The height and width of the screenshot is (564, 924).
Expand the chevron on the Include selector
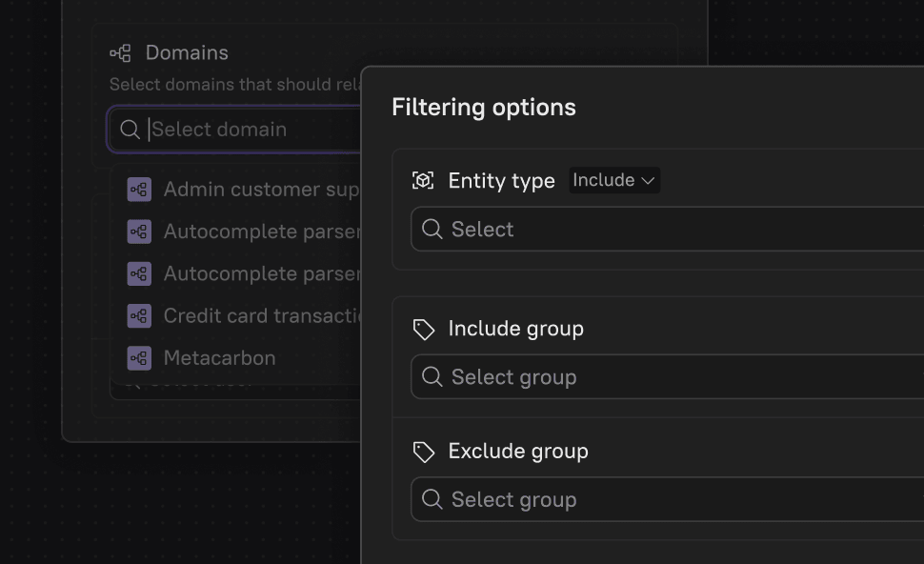click(649, 180)
